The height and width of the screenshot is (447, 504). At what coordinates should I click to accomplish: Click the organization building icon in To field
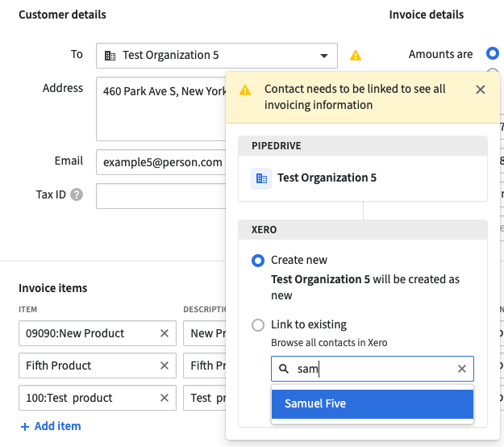(110, 56)
